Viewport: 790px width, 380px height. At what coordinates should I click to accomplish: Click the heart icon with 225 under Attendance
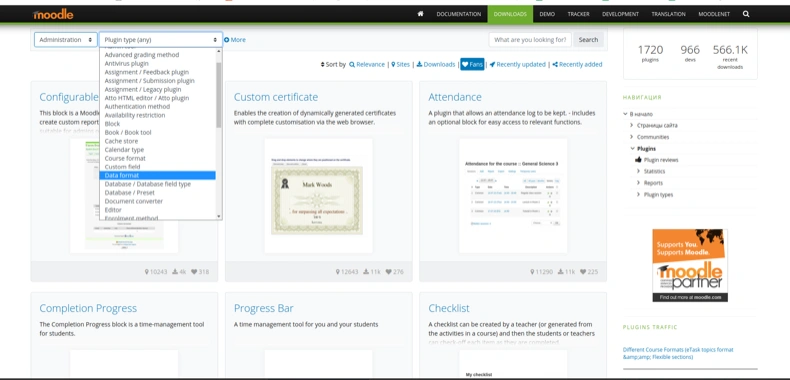583,272
